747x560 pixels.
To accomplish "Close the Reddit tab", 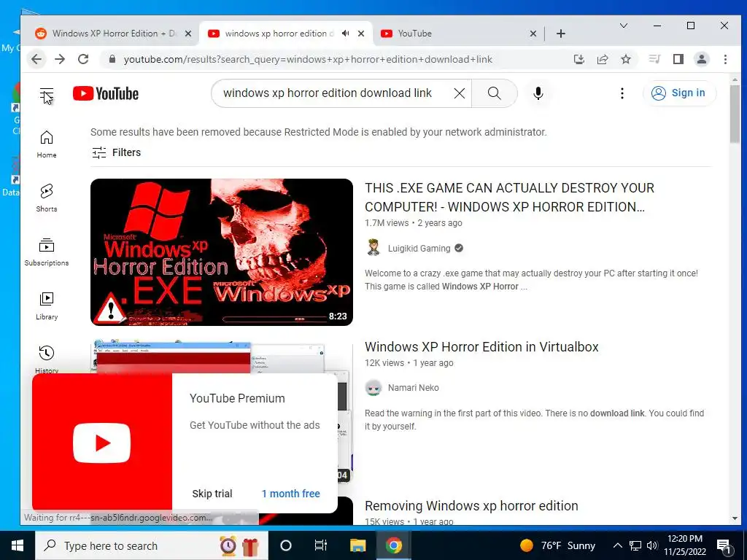I will pos(188,34).
